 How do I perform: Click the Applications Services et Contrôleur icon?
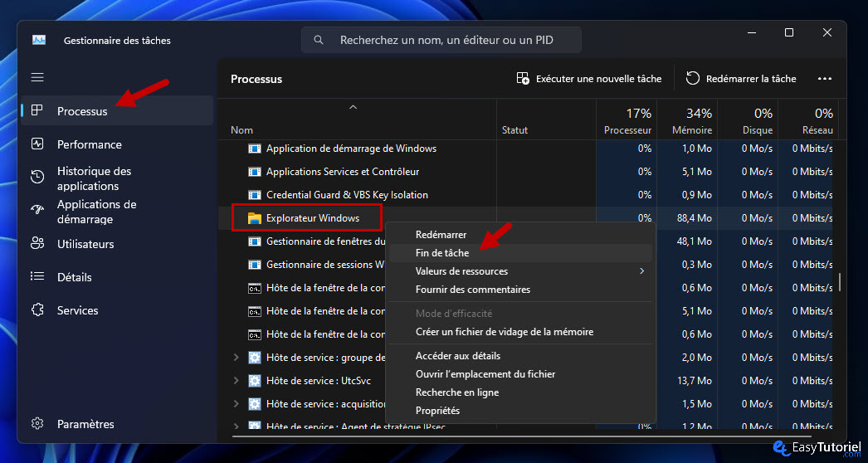pos(254,172)
